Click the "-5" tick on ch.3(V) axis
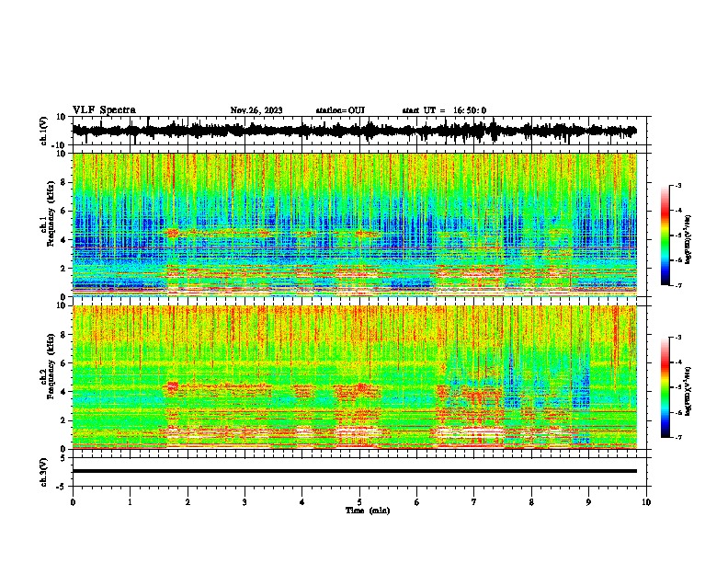This screenshot has width=728, height=563. tap(62, 487)
